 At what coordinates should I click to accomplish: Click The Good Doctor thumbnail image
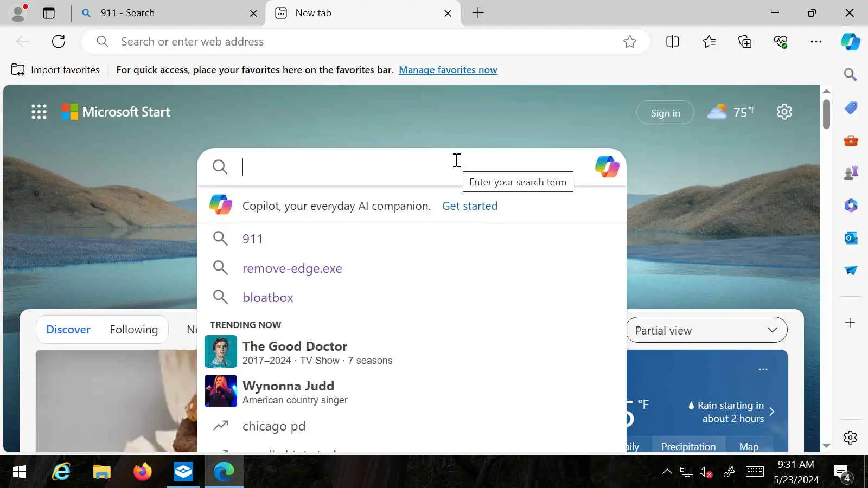221,351
